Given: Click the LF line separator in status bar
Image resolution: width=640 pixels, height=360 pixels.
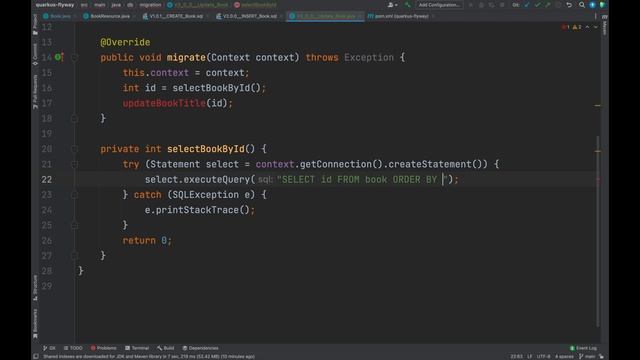Looking at the screenshot, I should coord(529,356).
